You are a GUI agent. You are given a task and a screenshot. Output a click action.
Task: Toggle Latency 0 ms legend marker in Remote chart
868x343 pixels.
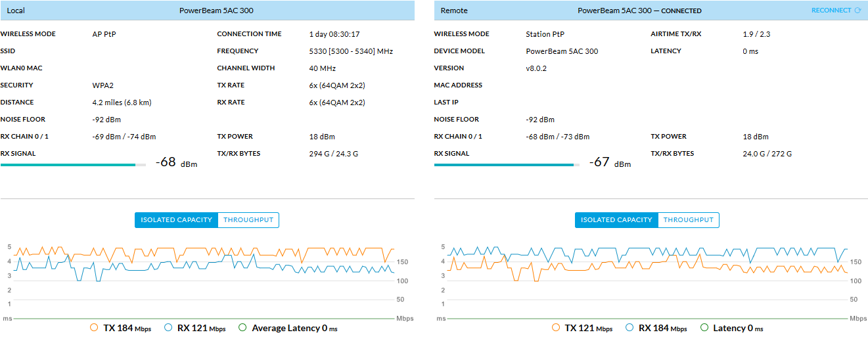[704, 327]
